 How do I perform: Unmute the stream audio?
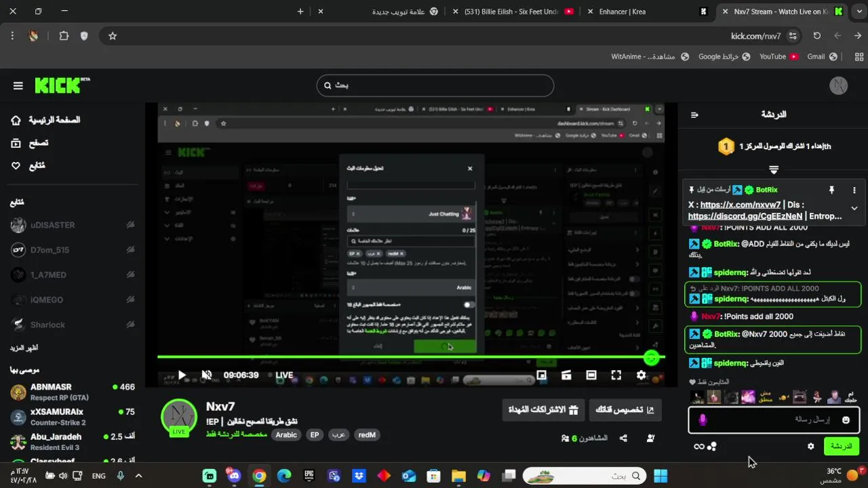coord(207,375)
